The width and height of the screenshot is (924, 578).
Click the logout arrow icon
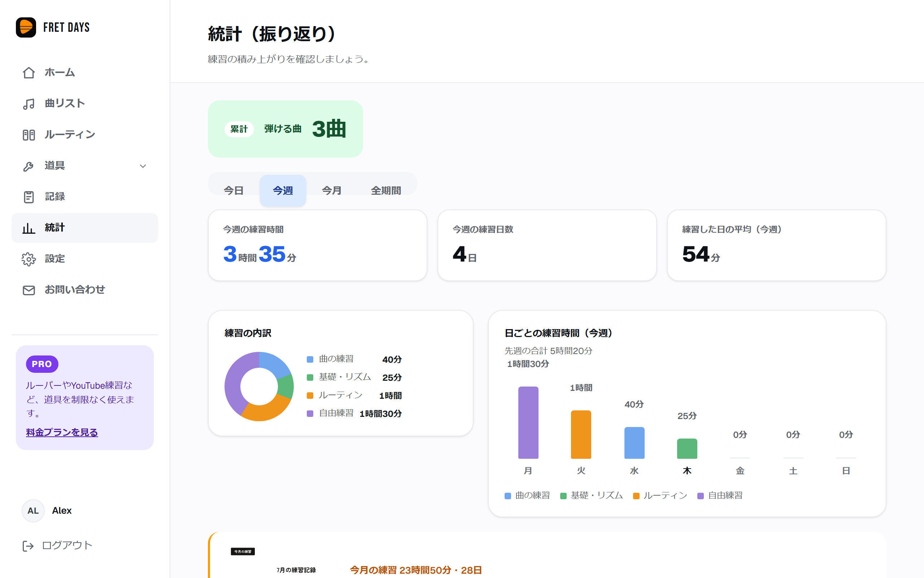coord(28,546)
